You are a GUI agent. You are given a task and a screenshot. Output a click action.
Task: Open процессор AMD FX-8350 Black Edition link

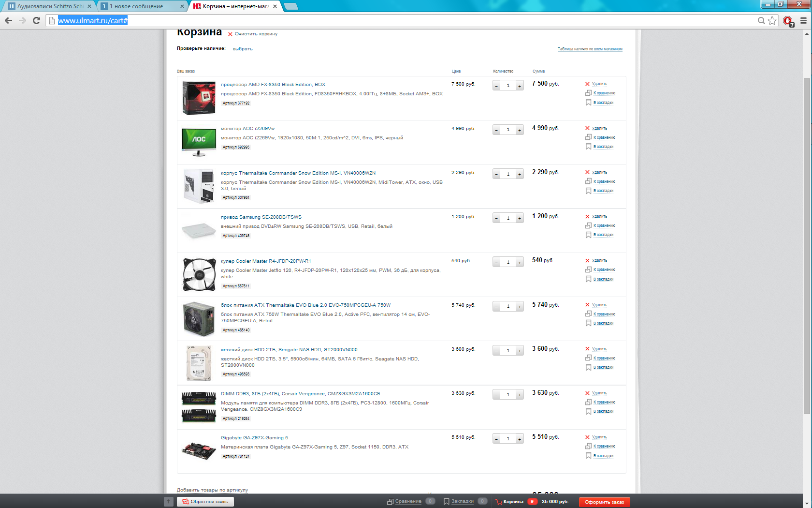273,84
